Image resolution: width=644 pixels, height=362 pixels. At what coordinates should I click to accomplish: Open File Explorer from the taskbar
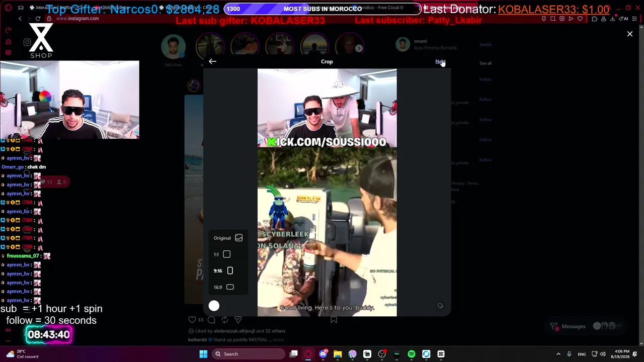(338, 354)
